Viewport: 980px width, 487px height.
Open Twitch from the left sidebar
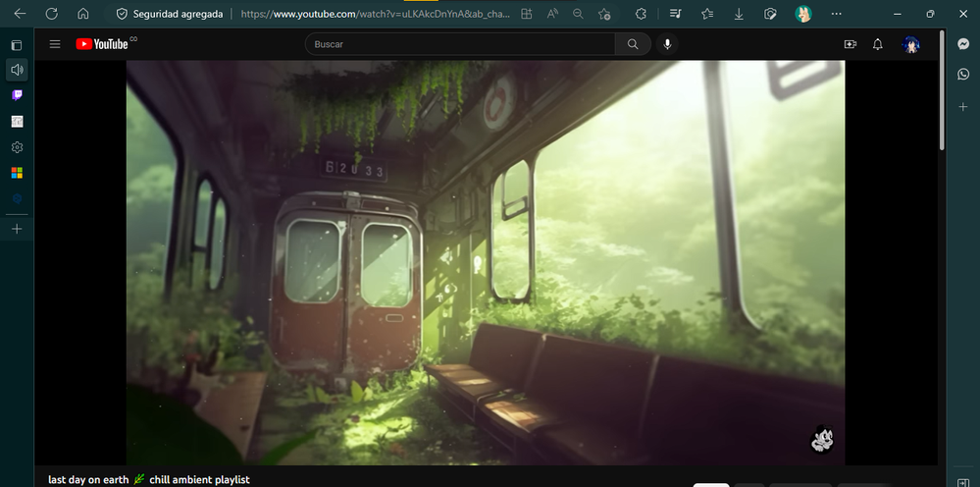pos(17,95)
